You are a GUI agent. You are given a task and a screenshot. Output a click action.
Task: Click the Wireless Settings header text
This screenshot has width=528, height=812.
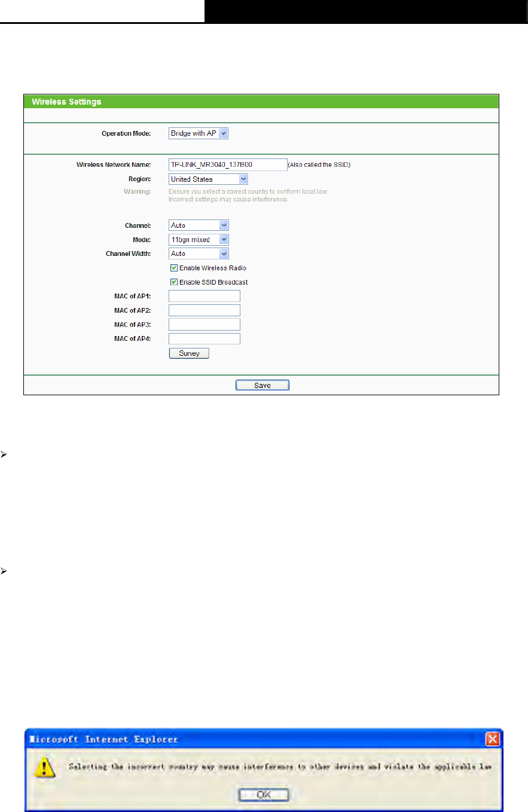(x=66, y=102)
